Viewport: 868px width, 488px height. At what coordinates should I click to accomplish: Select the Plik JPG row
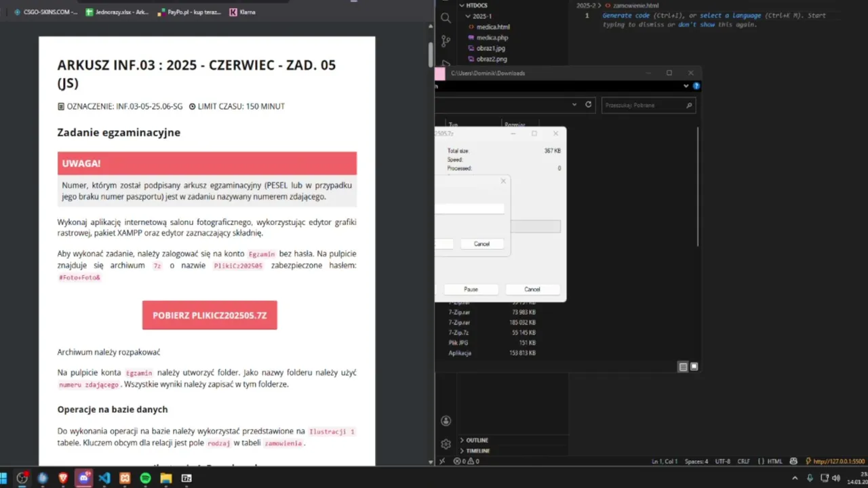coord(492,343)
